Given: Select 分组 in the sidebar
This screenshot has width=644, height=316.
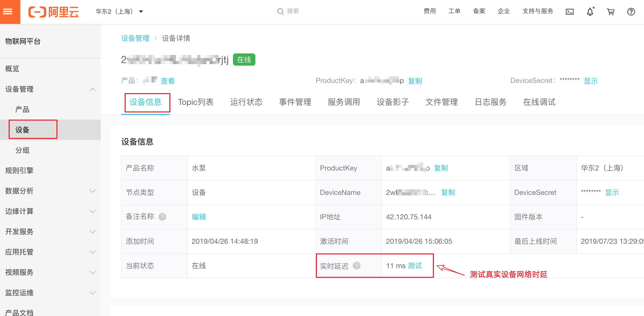Looking at the screenshot, I should [22, 150].
